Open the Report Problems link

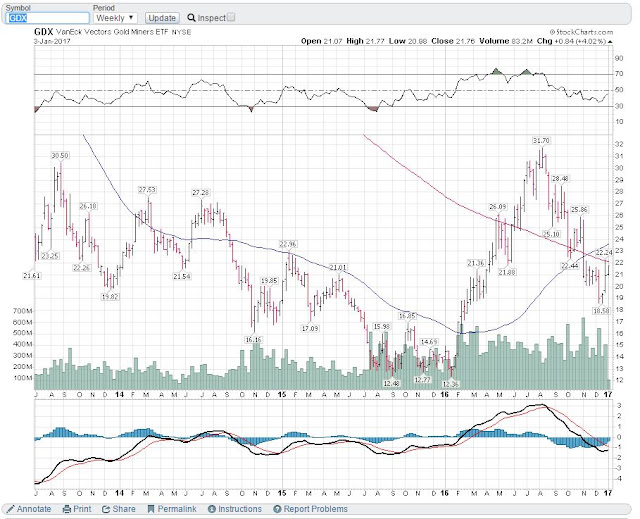[316, 509]
